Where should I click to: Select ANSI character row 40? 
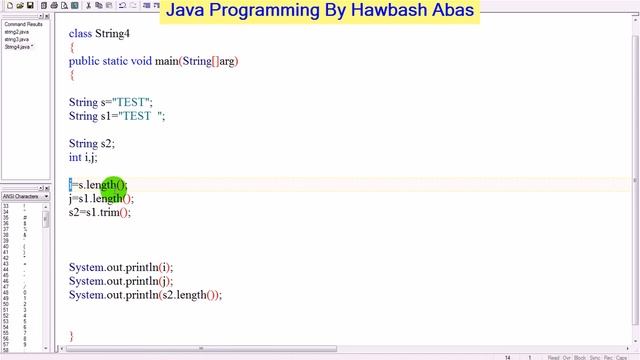tap(21, 247)
